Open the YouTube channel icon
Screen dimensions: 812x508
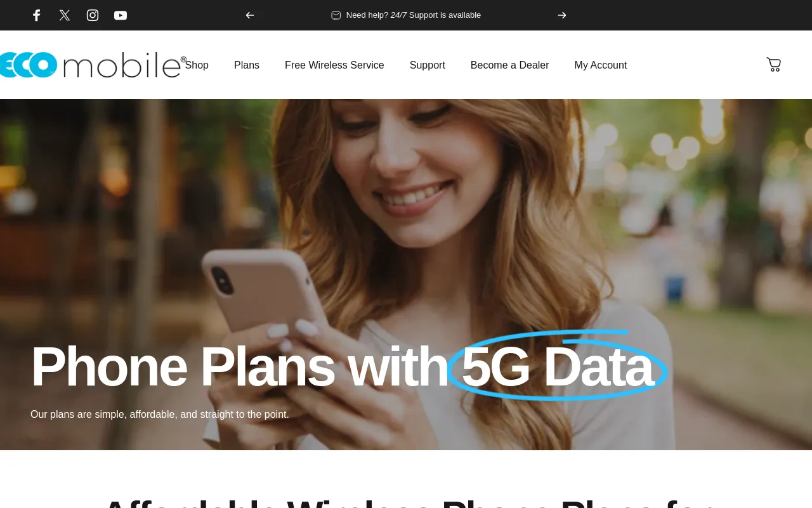[x=121, y=15]
